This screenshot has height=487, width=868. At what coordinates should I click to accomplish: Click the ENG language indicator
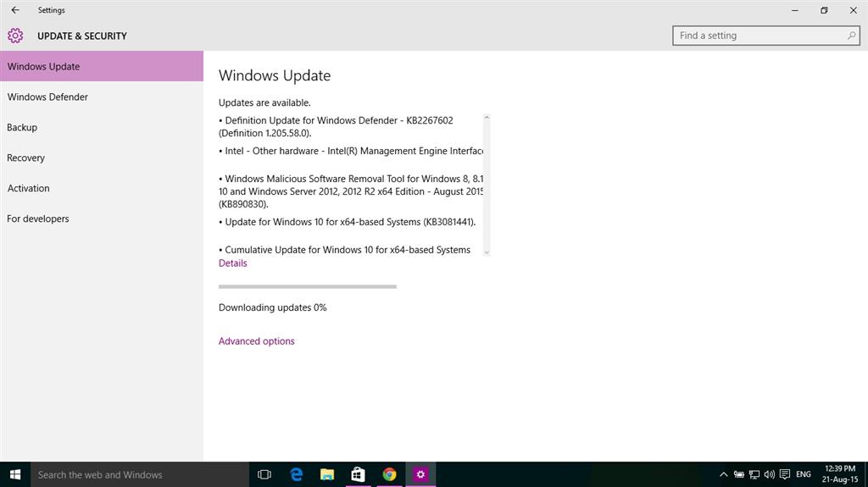point(804,474)
